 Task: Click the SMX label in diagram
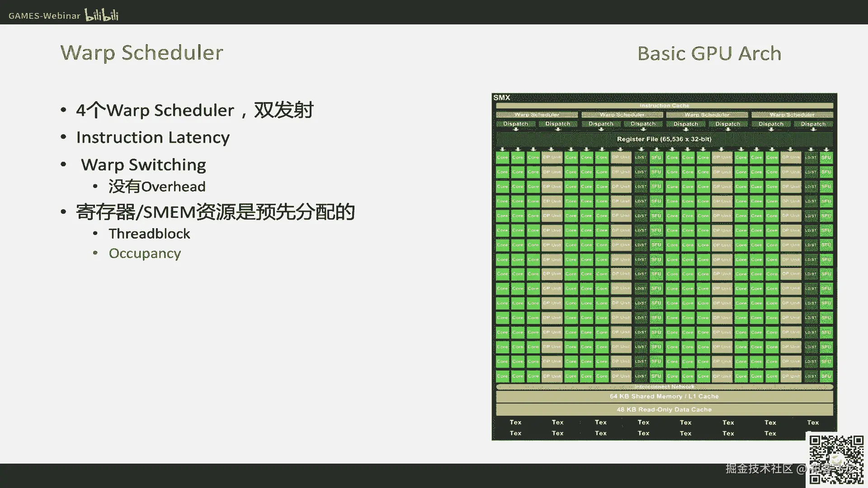tap(502, 98)
